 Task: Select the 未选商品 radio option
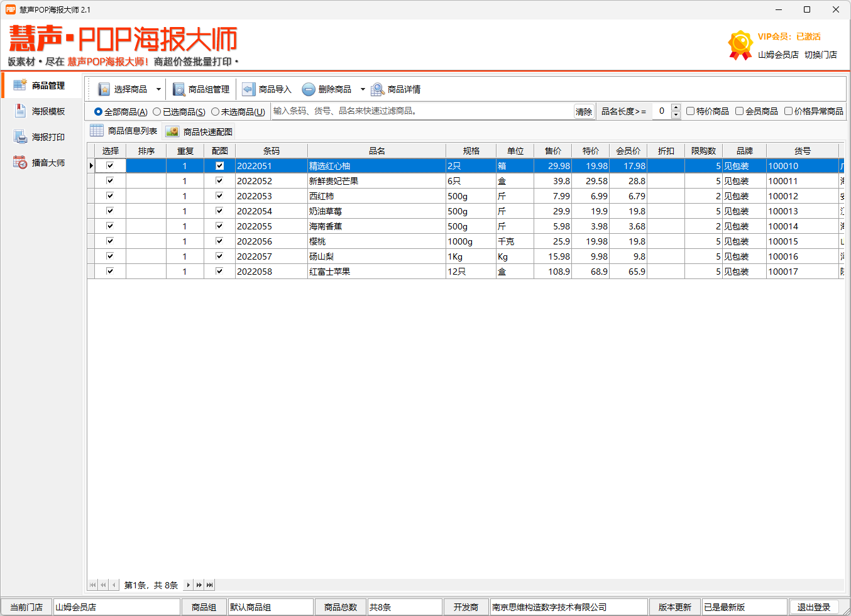[x=216, y=111]
